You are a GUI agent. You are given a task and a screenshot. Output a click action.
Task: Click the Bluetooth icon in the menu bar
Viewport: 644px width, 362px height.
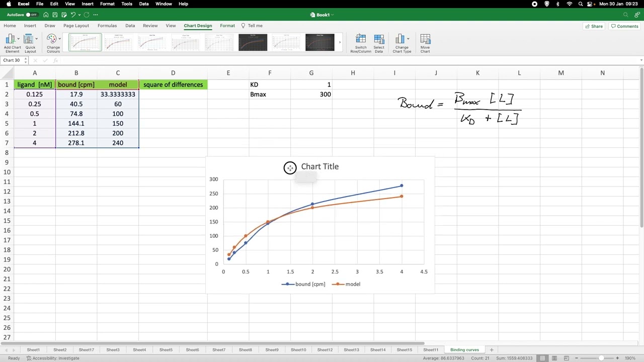557,4
